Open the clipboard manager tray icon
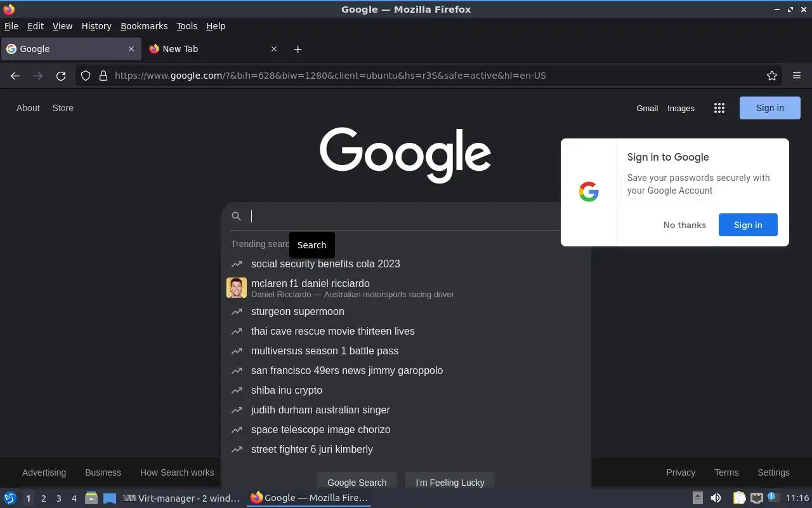Viewport: 812px width, 508px height. (x=739, y=498)
